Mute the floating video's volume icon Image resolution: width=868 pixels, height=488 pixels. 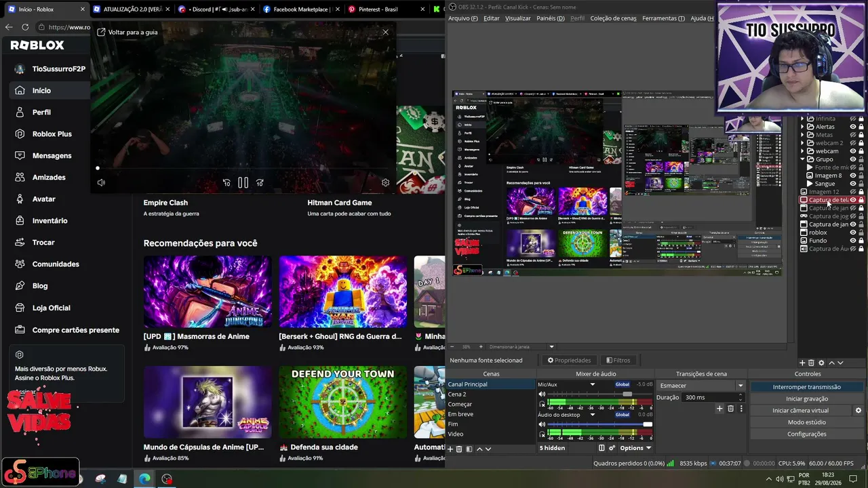(x=101, y=182)
